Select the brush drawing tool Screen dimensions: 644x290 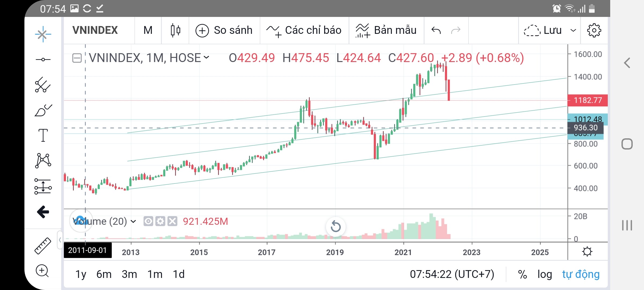[x=43, y=110]
